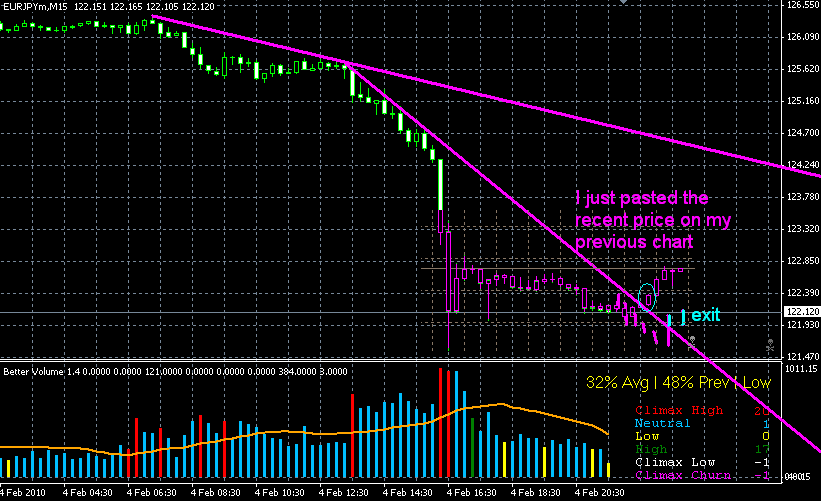The image size is (821, 501).
Task: Click the 122.850 price axis label
Action: tap(802, 261)
